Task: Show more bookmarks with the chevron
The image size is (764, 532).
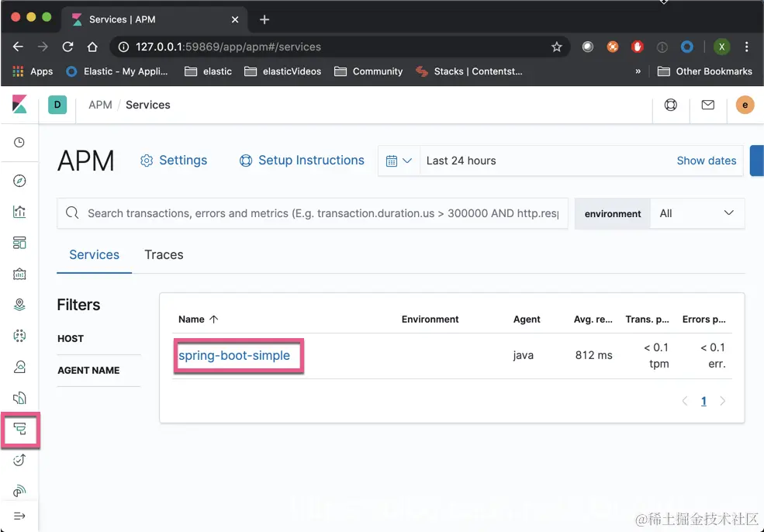Action: click(638, 71)
